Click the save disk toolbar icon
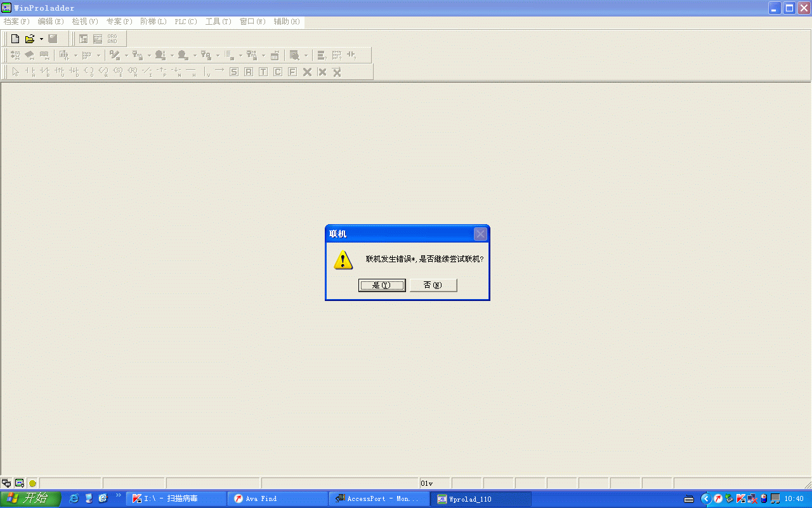The height and width of the screenshot is (508, 812). pos(53,39)
